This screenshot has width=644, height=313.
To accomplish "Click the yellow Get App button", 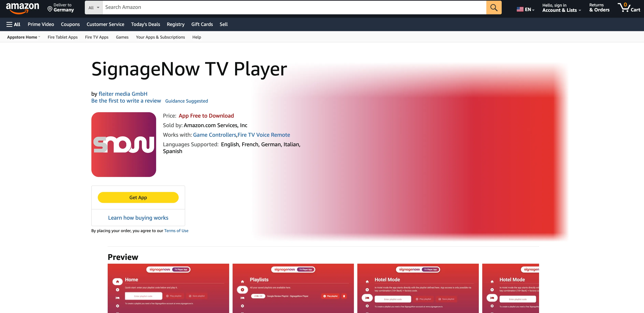I will pos(138,197).
